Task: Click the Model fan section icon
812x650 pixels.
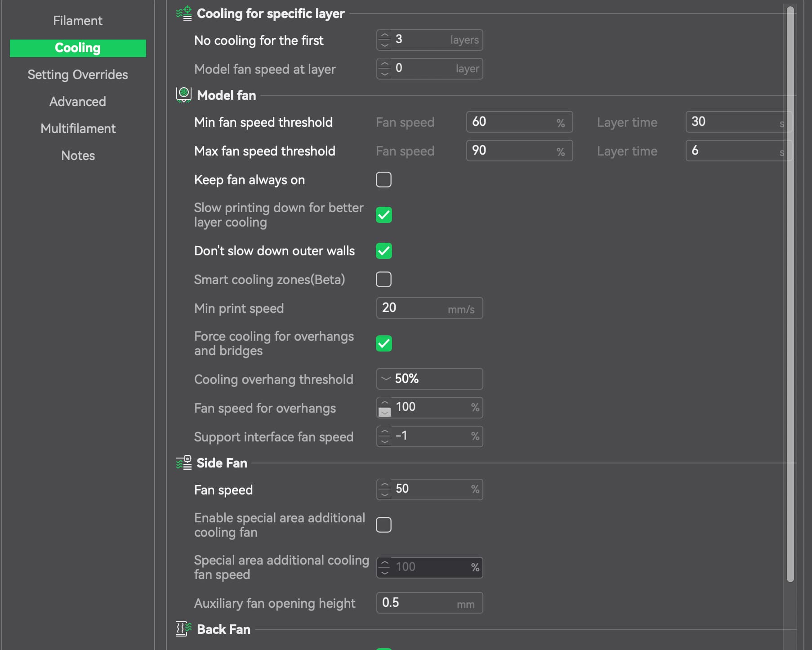Action: (x=184, y=95)
